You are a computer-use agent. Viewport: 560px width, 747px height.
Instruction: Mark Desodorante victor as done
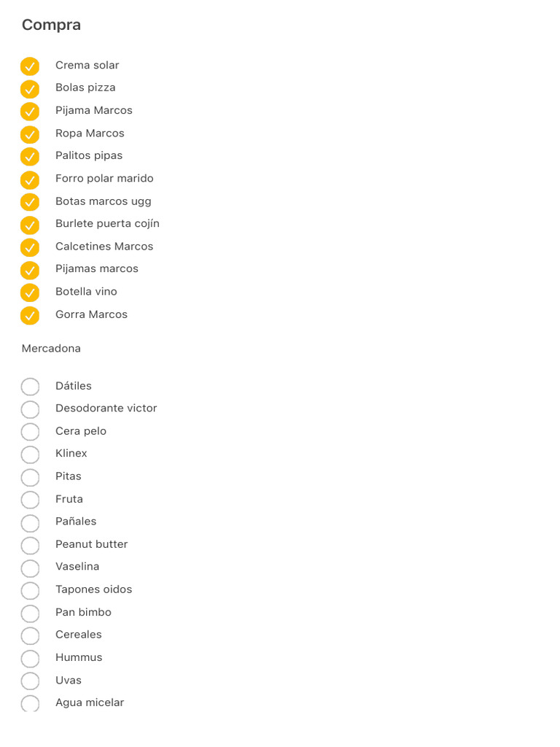[30, 409]
